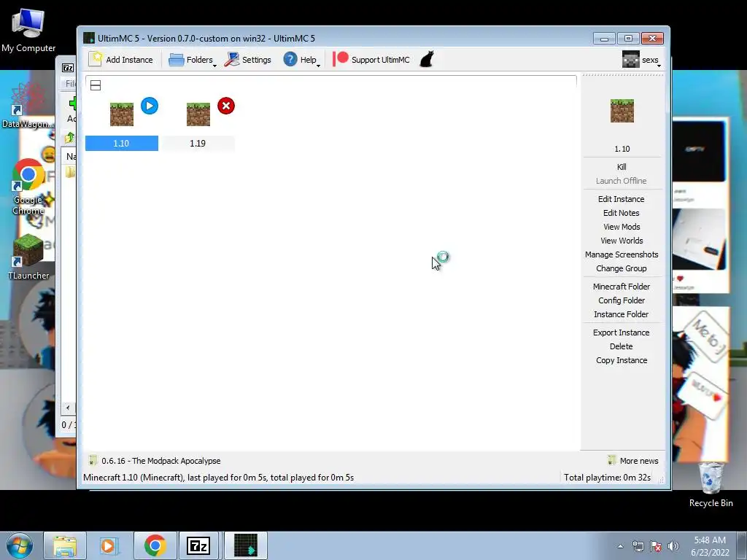Click the network tray icon
The height and width of the screenshot is (560, 747).
638,546
